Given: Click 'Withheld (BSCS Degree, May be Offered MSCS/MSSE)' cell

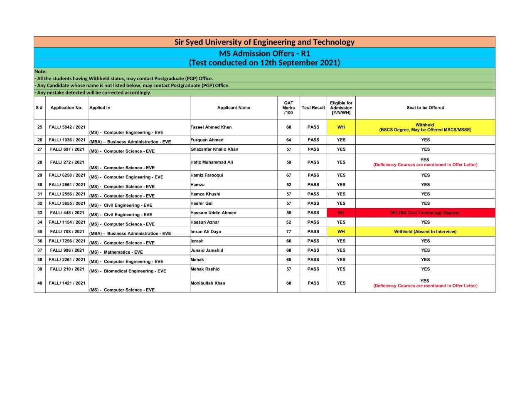Looking at the screenshot, I should [x=425, y=127].
